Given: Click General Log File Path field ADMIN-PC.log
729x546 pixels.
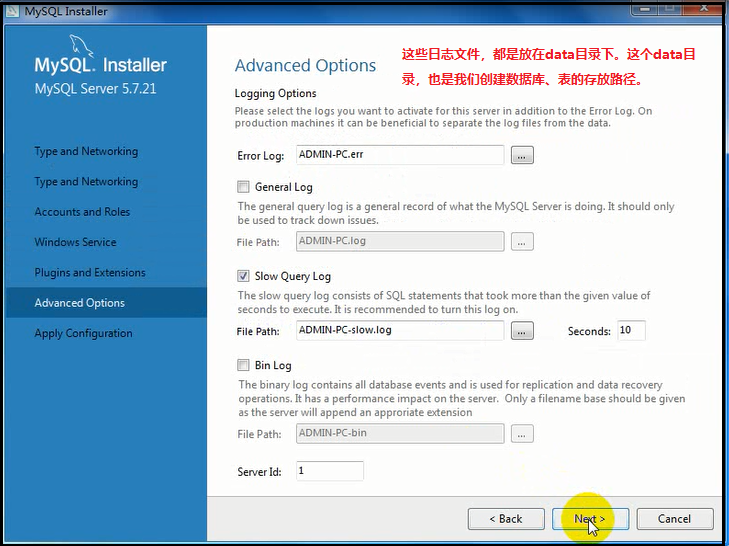Looking at the screenshot, I should pyautogui.click(x=400, y=241).
